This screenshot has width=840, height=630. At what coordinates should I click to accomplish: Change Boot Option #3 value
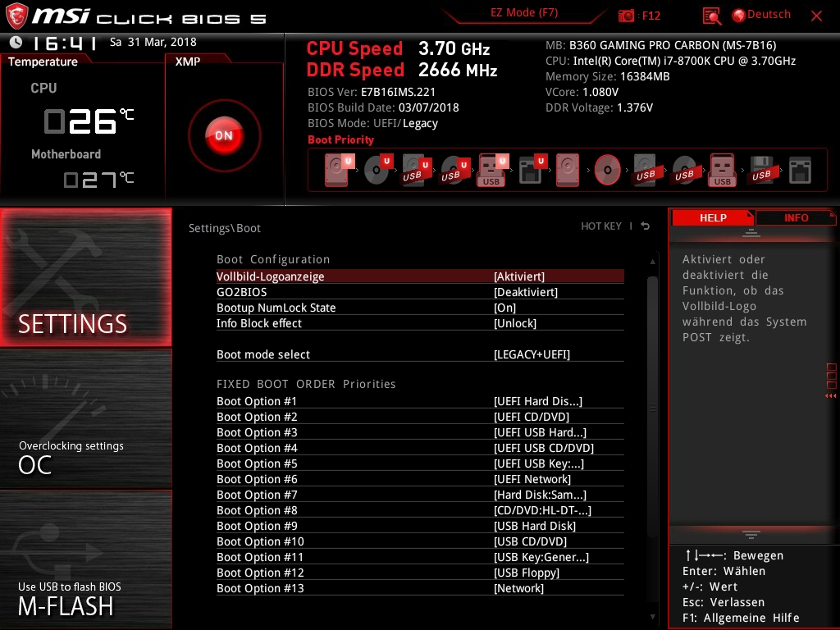click(420, 432)
